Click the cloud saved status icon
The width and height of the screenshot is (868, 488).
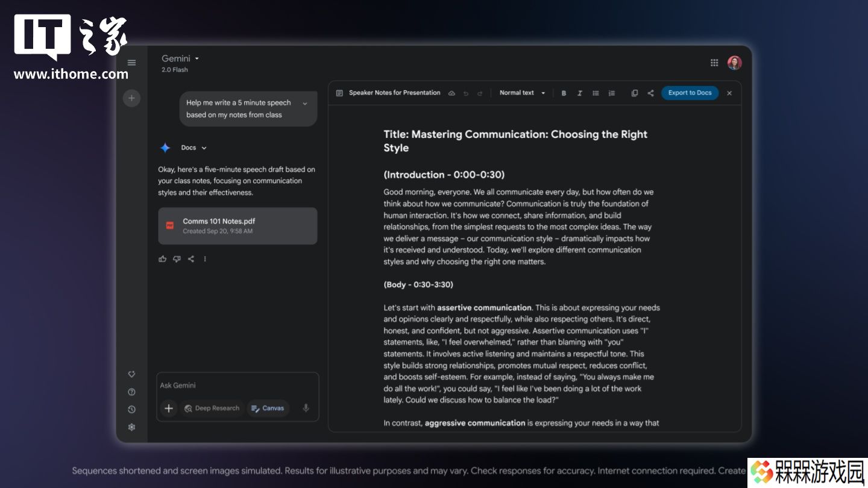pyautogui.click(x=451, y=93)
